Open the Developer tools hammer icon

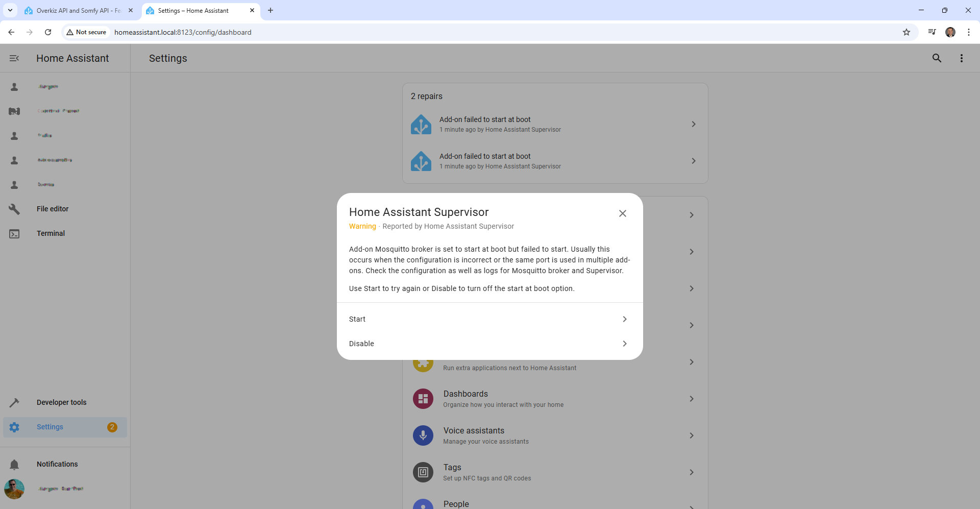pyautogui.click(x=14, y=402)
